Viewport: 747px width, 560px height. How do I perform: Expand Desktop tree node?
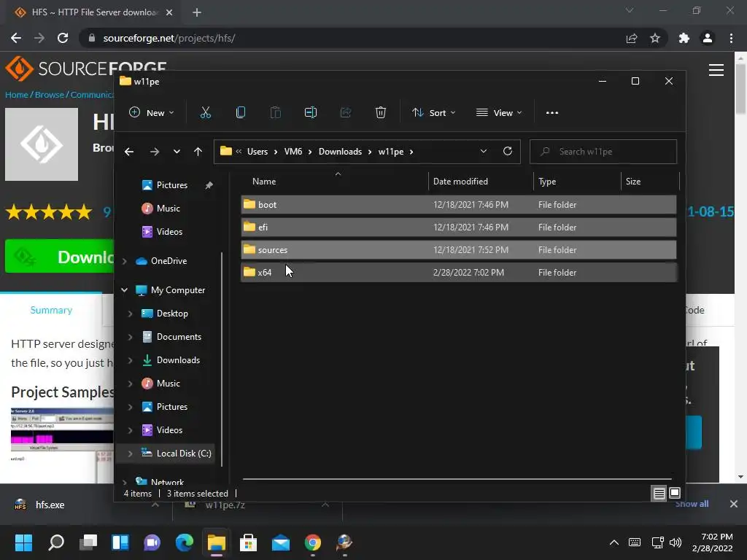tap(130, 314)
